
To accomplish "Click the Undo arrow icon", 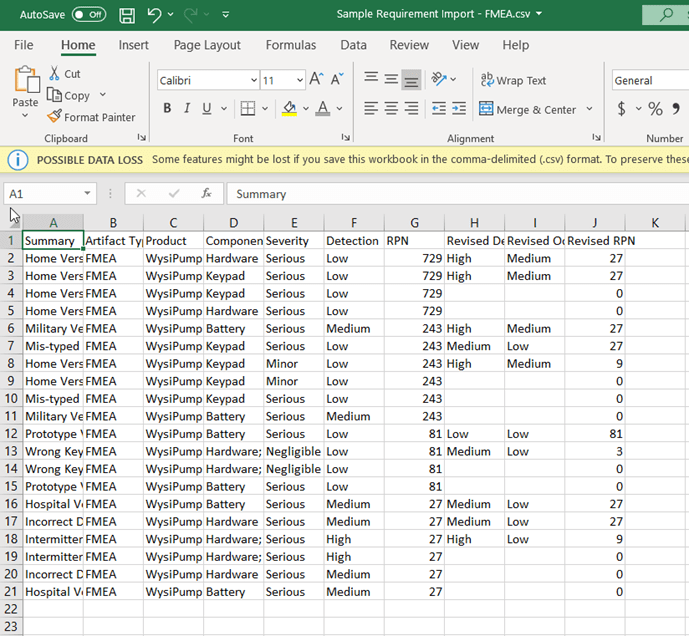I will coord(154,15).
